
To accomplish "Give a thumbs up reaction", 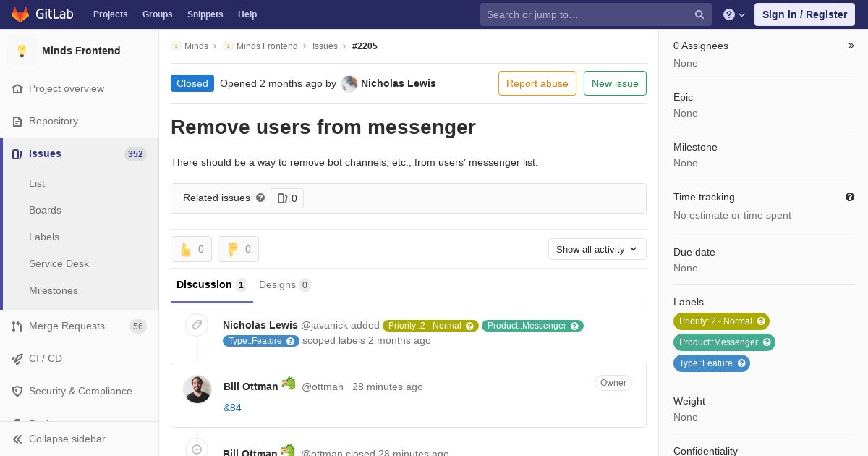I will [191, 249].
